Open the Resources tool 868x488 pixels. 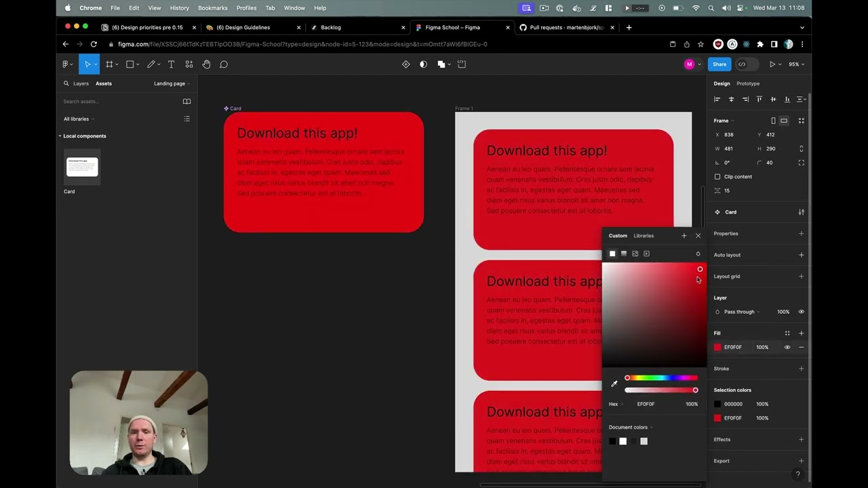(189, 64)
